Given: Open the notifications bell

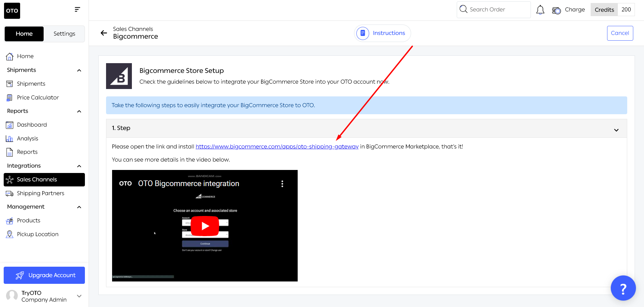Looking at the screenshot, I should pos(540,10).
